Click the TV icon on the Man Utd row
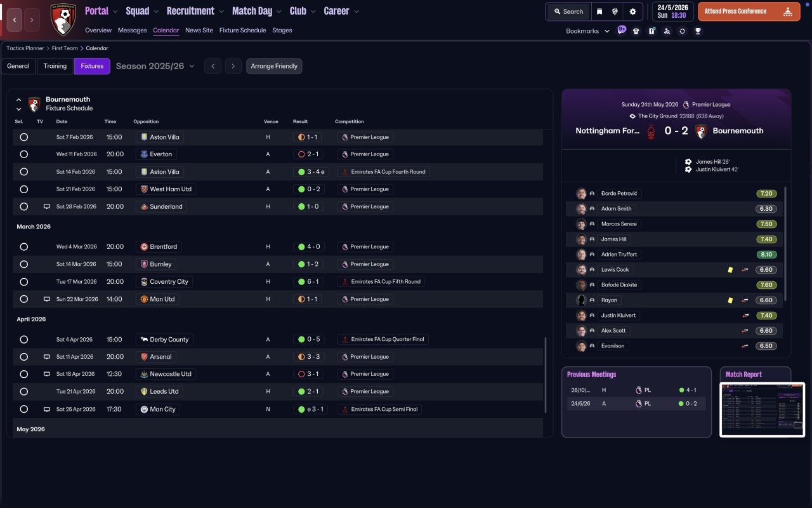 pos(46,299)
